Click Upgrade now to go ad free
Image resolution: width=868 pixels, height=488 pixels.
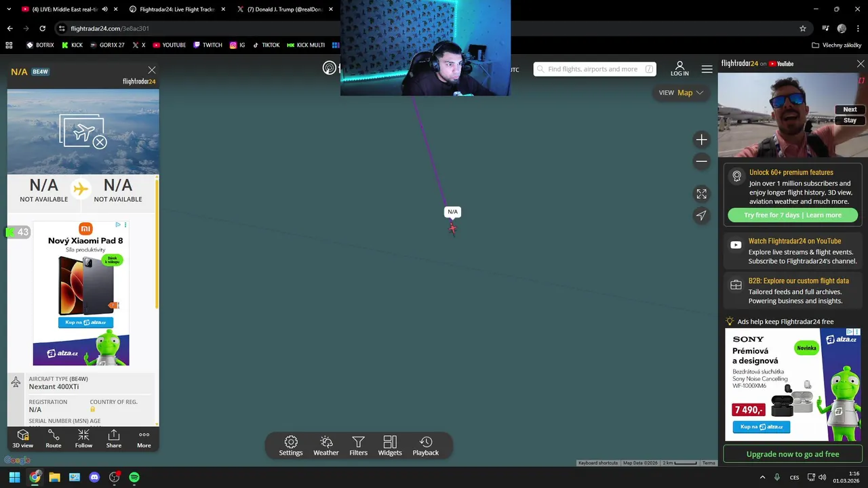pyautogui.click(x=793, y=454)
